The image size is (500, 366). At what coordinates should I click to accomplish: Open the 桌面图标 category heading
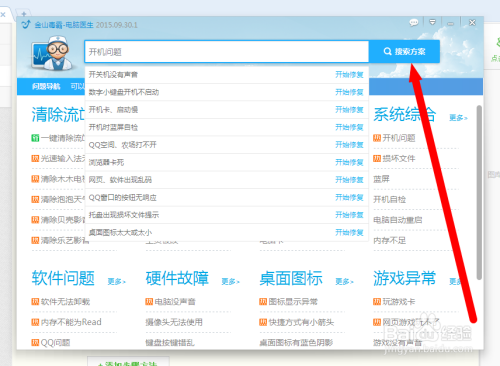(x=291, y=278)
